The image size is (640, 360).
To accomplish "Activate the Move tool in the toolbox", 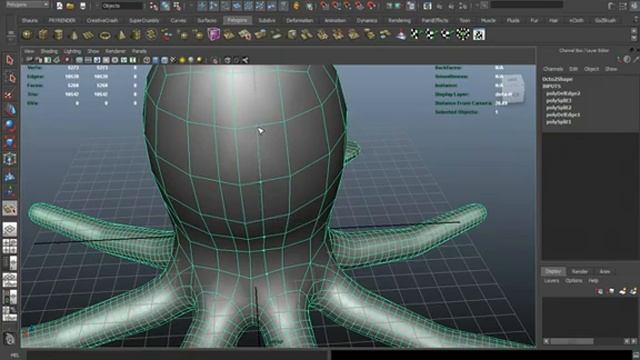I will click(9, 109).
